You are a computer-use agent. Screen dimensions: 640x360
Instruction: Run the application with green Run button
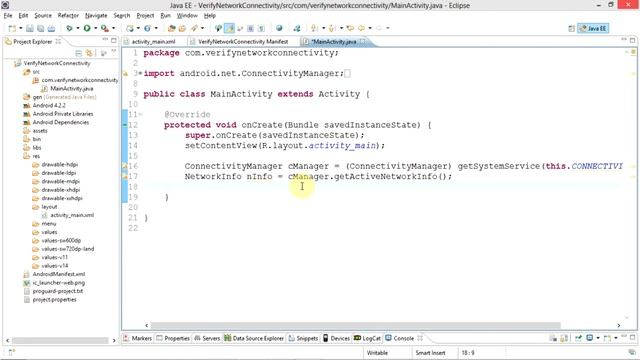[87, 28]
